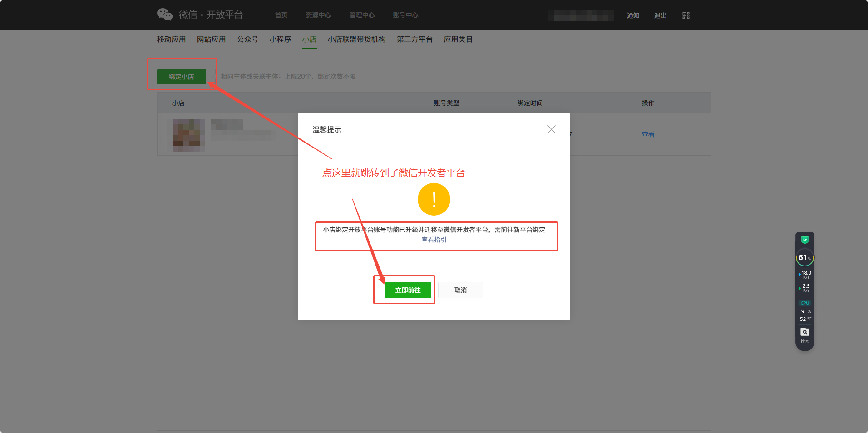Go to 首页 in the top navigation
The image size is (868, 433).
click(281, 15)
